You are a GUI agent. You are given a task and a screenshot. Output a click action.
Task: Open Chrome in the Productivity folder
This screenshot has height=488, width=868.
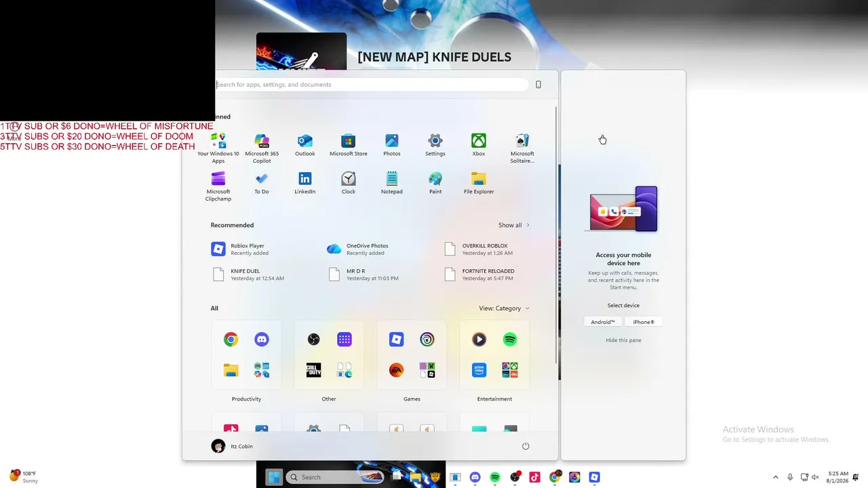point(231,340)
